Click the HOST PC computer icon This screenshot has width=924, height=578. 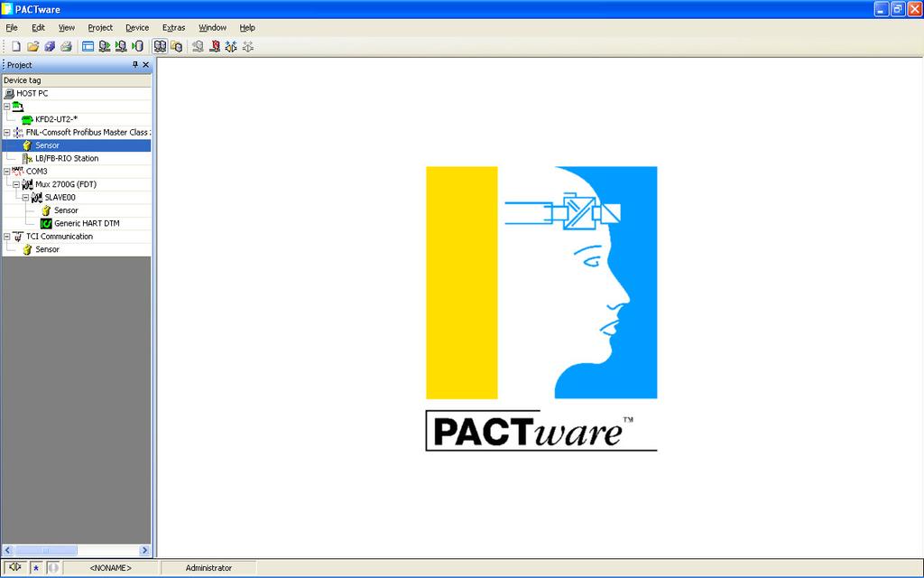coord(9,93)
